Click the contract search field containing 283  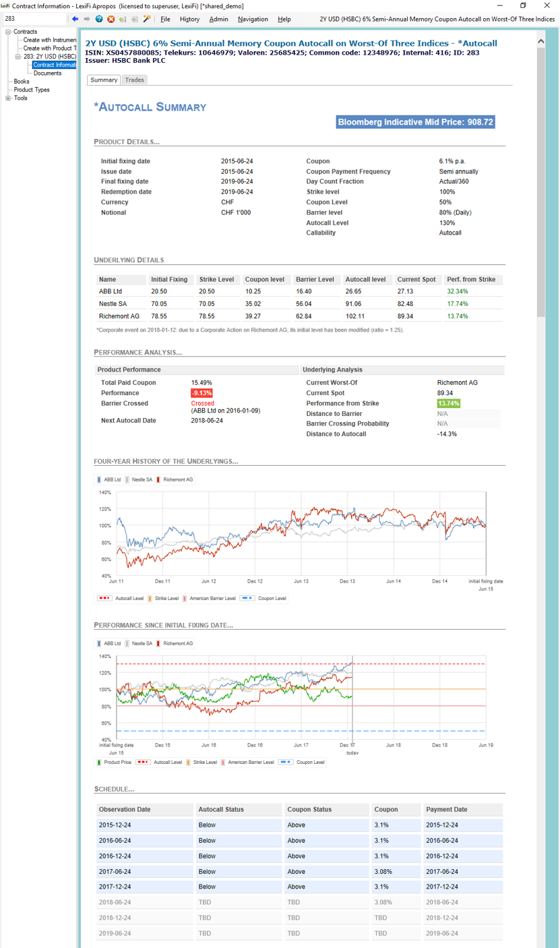pyautogui.click(x=34, y=19)
